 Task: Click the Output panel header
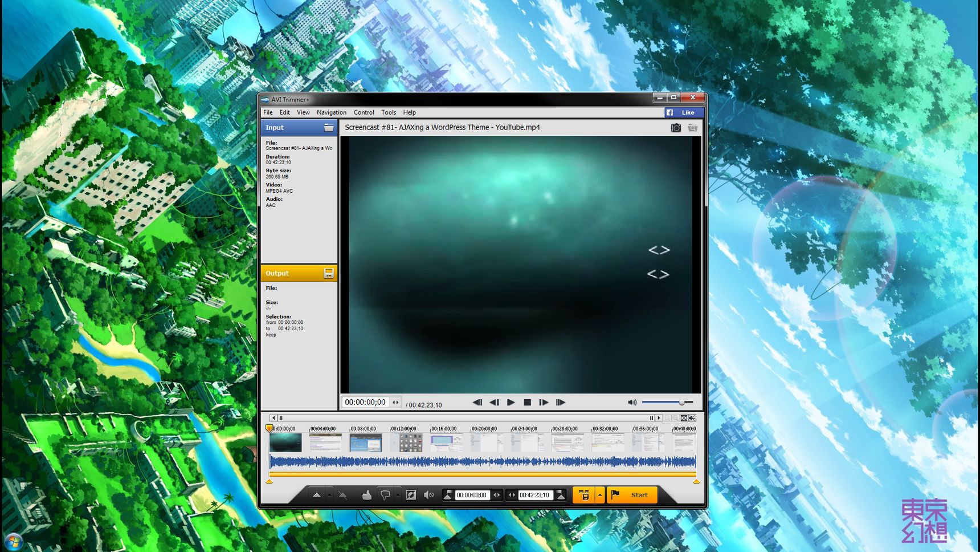click(299, 273)
